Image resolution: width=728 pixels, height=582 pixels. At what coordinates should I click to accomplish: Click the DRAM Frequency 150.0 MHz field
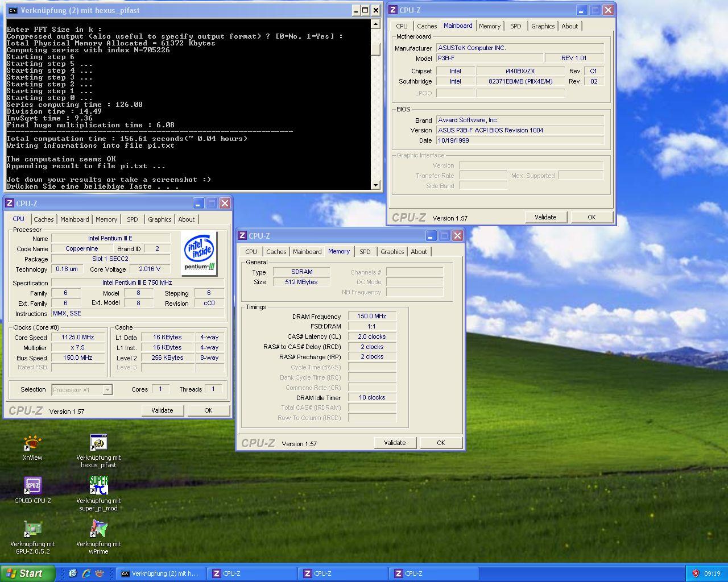[x=372, y=316]
